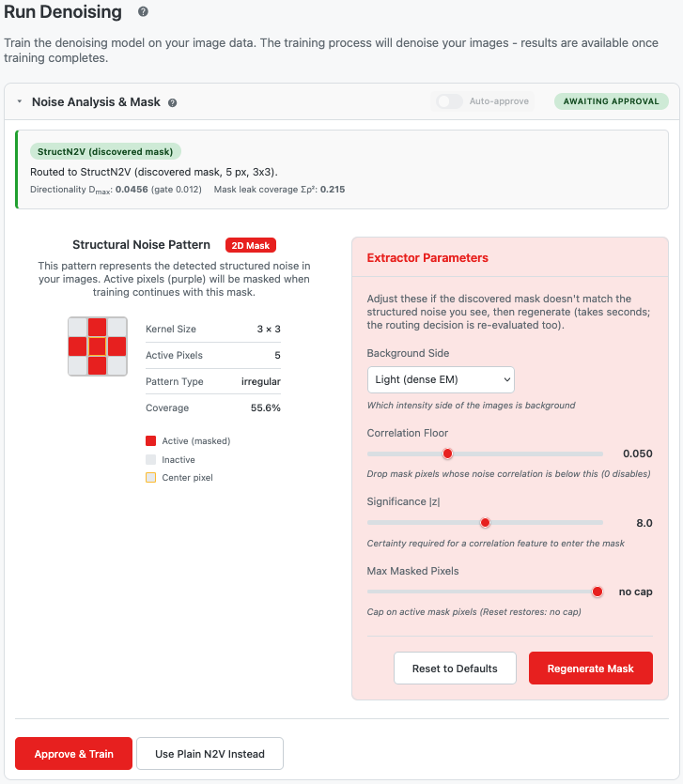Click the StructN2V (discovered mask) badge
The height and width of the screenshot is (784, 683).
coord(105,151)
